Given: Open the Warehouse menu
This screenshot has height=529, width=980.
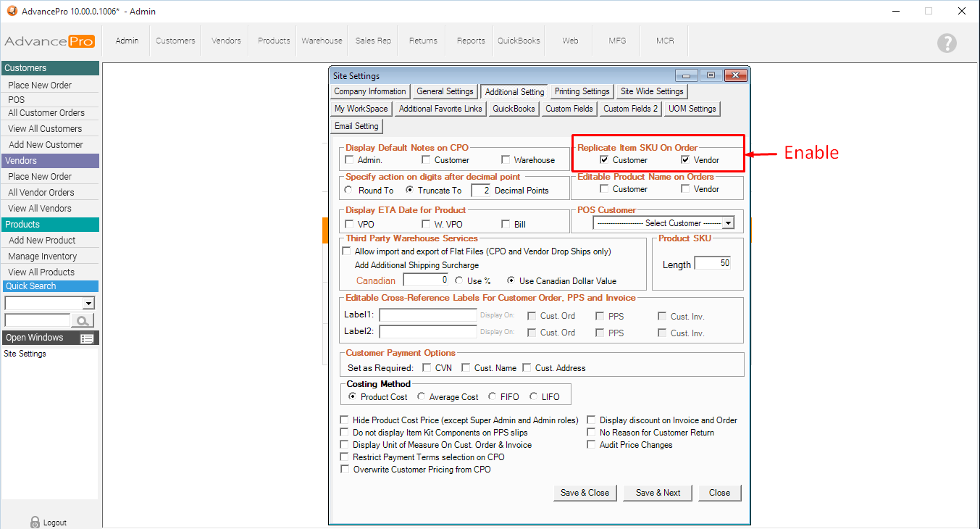Looking at the screenshot, I should pos(322,41).
